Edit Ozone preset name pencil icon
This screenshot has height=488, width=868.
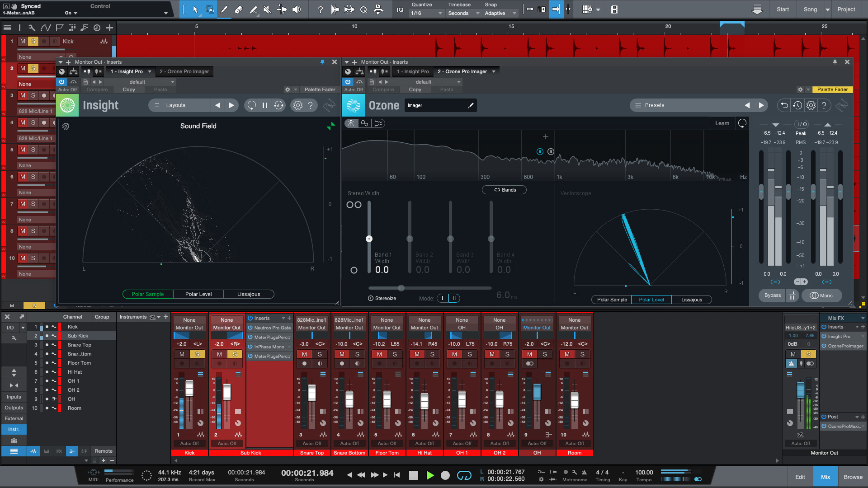point(471,105)
